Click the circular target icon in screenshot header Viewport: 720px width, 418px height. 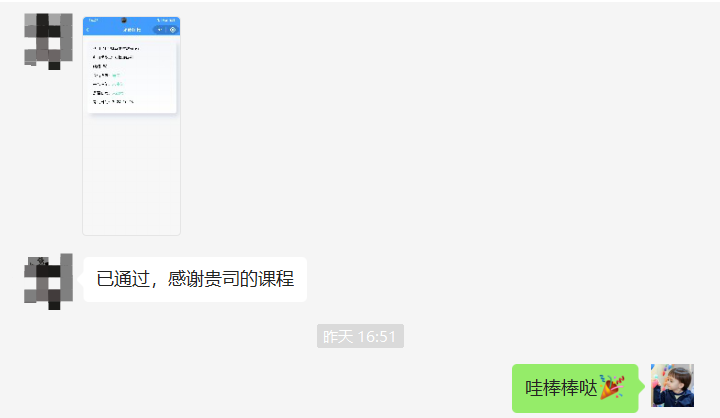point(173,30)
